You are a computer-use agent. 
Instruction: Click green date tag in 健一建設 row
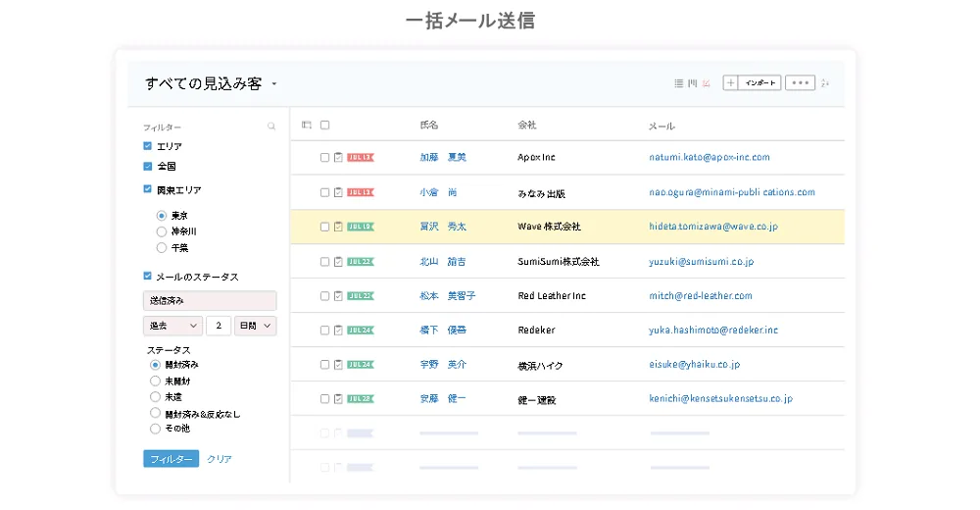[x=361, y=398]
